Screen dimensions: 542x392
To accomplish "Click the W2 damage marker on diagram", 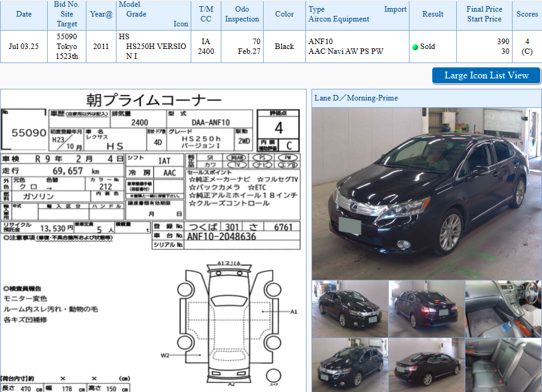I will pos(165,355).
